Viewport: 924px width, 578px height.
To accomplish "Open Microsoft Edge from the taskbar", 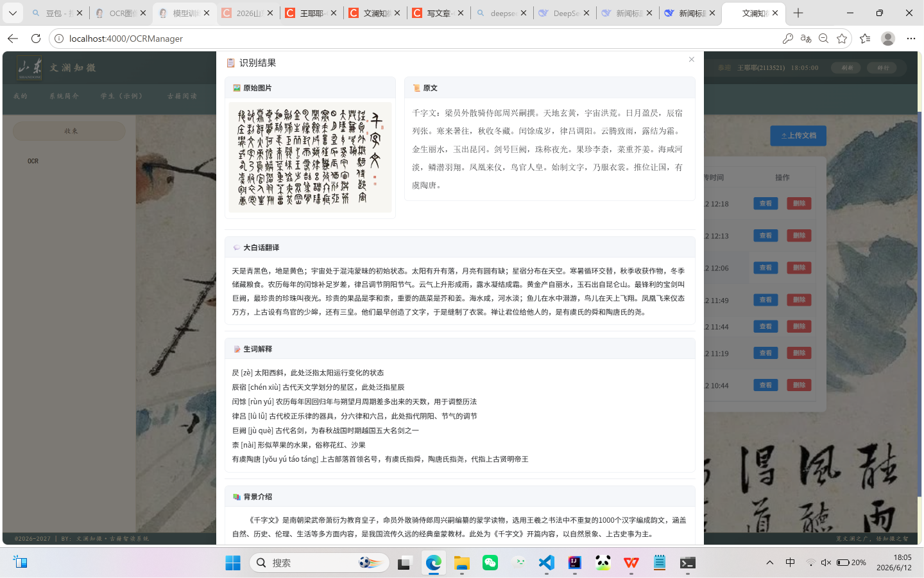I will [x=434, y=563].
